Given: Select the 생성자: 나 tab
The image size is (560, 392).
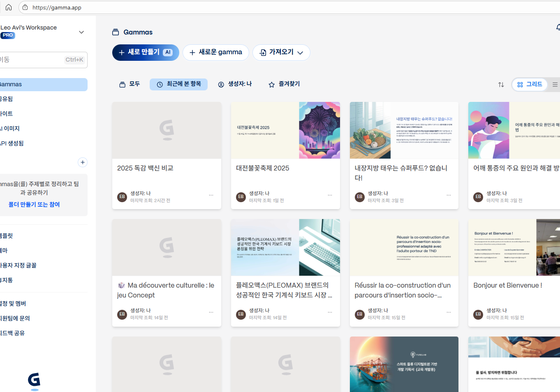Looking at the screenshot, I should (x=235, y=84).
